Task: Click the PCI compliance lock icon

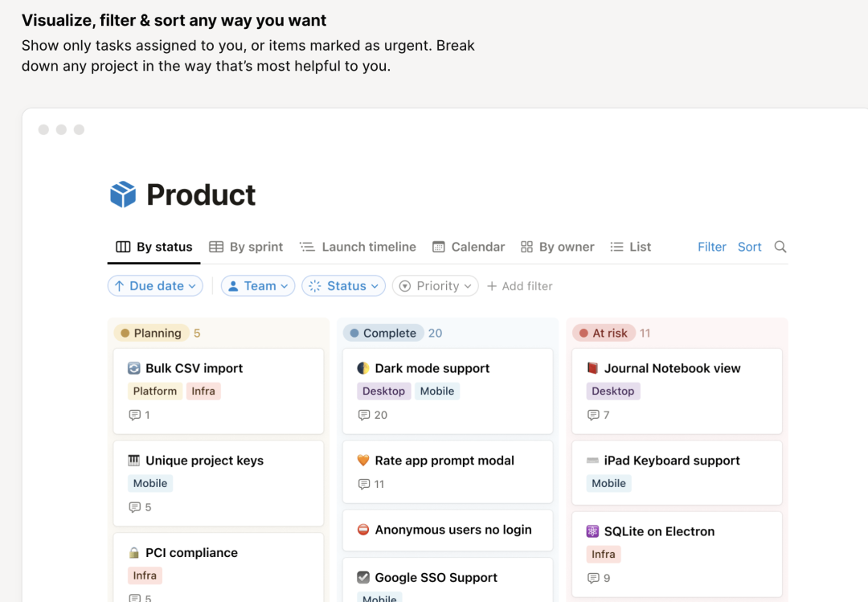Action: [x=134, y=553]
